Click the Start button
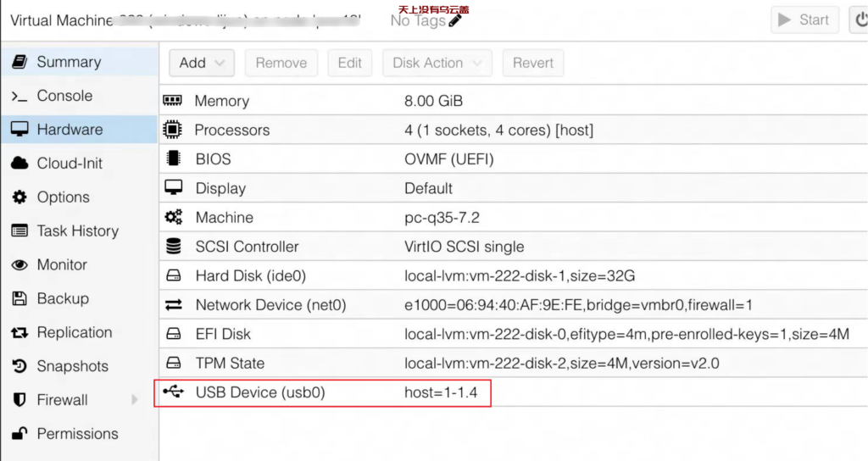The image size is (868, 461). 804,20
